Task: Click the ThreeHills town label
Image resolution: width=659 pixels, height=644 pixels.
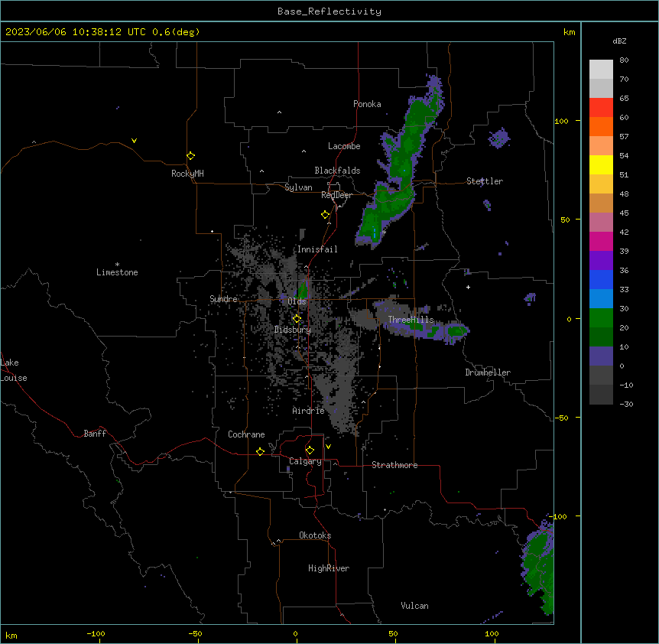Action: tap(411, 320)
